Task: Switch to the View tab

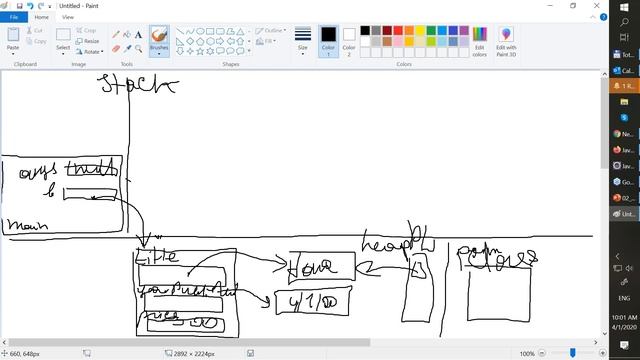Action: point(68,17)
